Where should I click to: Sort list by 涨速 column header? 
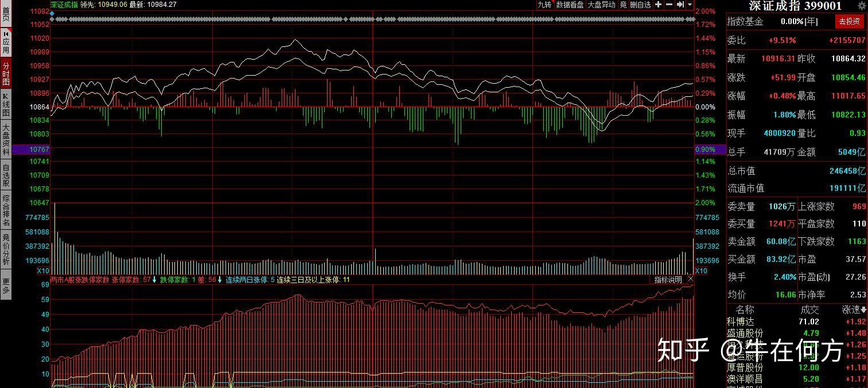[854, 309]
